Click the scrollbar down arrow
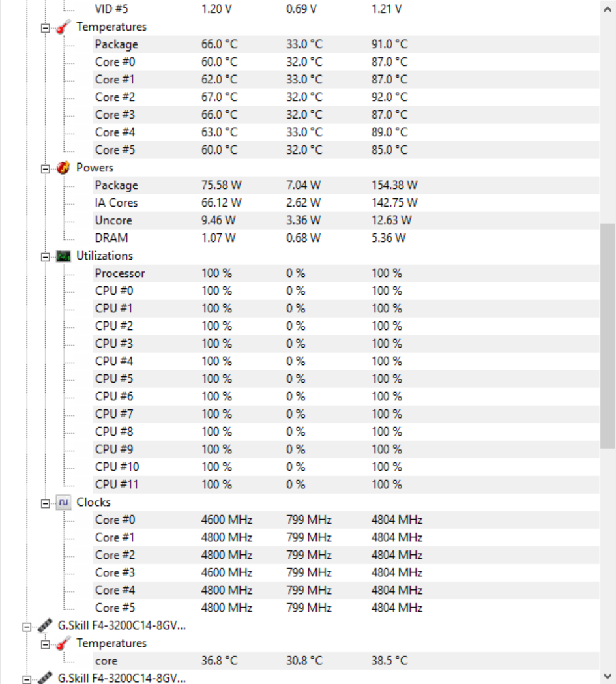 pos(608,676)
